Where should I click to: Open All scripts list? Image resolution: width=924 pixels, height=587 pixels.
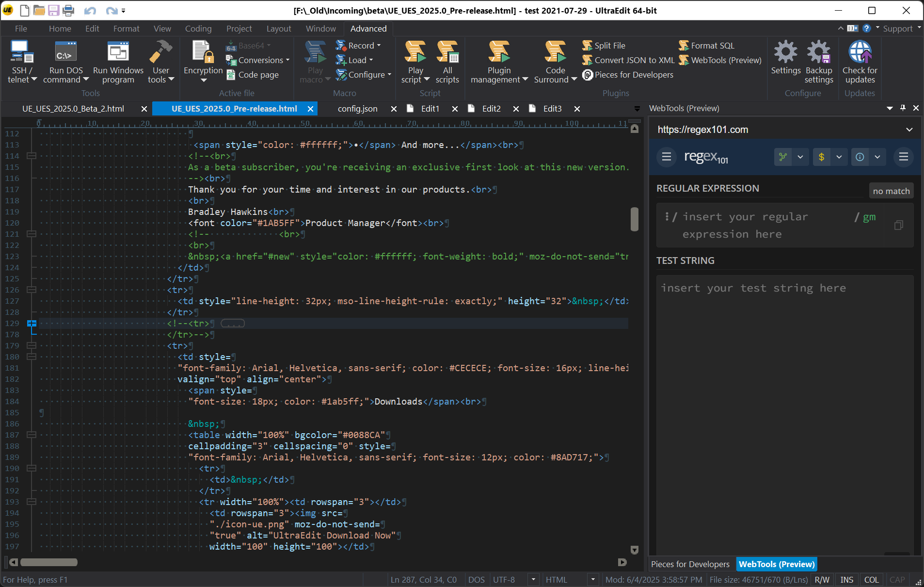click(x=447, y=62)
